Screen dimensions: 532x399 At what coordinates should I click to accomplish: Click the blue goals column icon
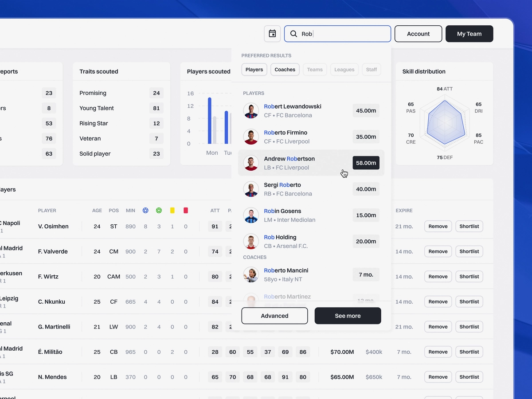tap(145, 211)
